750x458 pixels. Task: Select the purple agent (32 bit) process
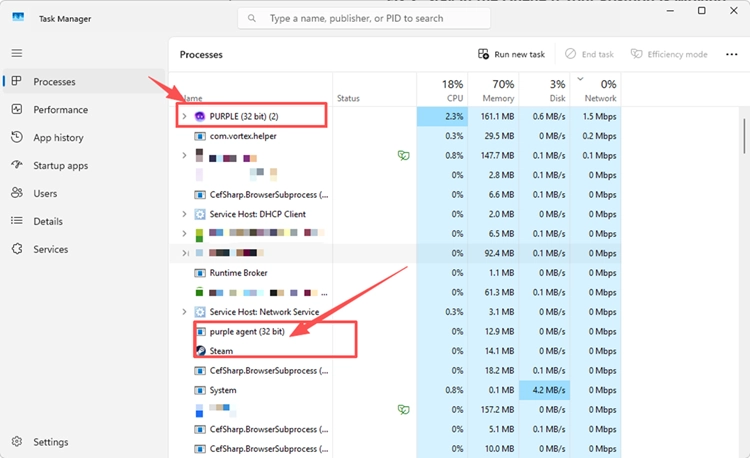(247, 332)
